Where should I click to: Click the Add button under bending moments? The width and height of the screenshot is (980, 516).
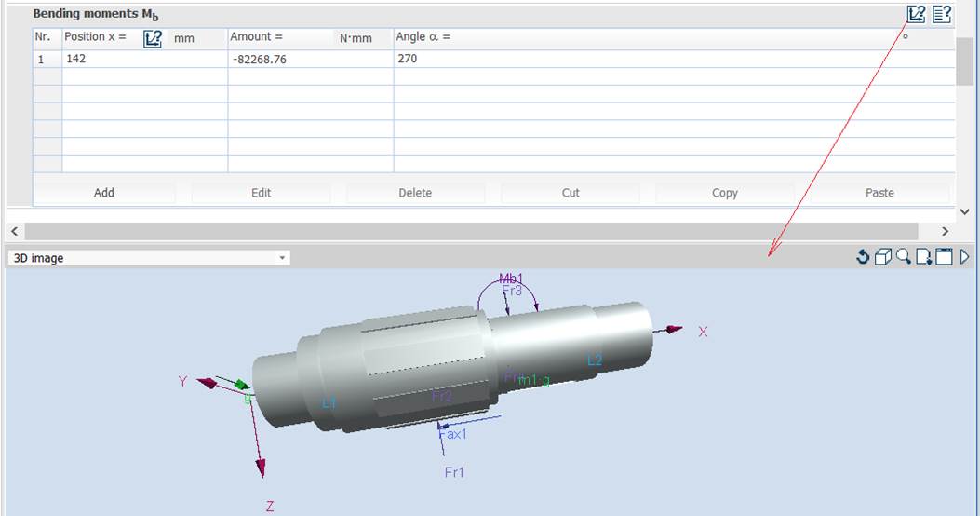pyautogui.click(x=103, y=193)
